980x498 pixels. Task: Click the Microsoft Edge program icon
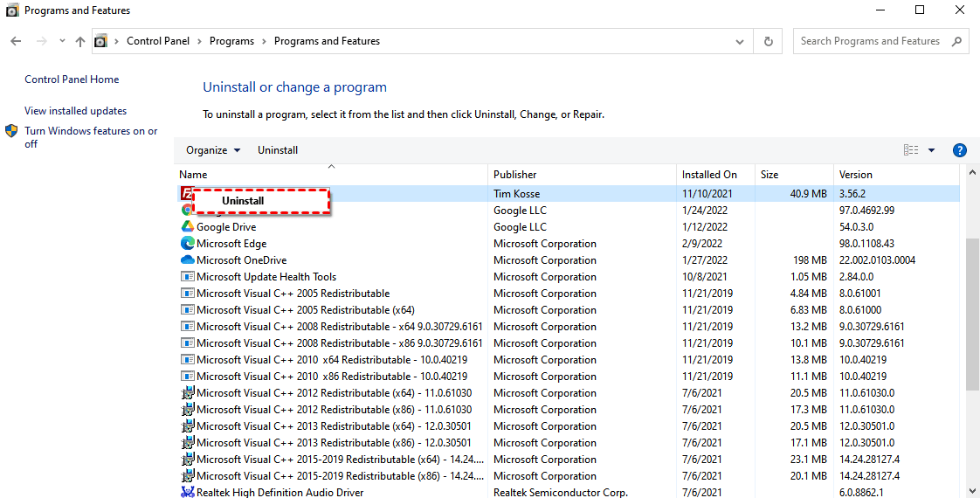[187, 244]
